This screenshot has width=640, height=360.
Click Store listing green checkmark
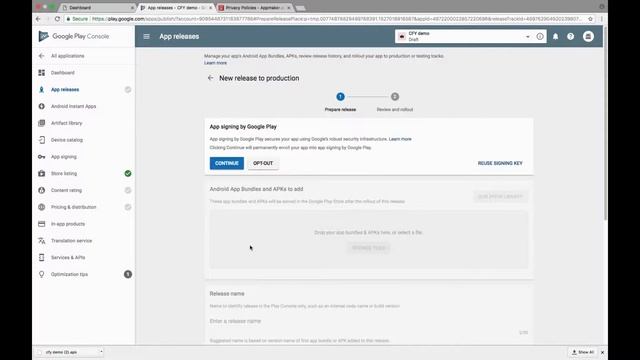pyautogui.click(x=128, y=173)
